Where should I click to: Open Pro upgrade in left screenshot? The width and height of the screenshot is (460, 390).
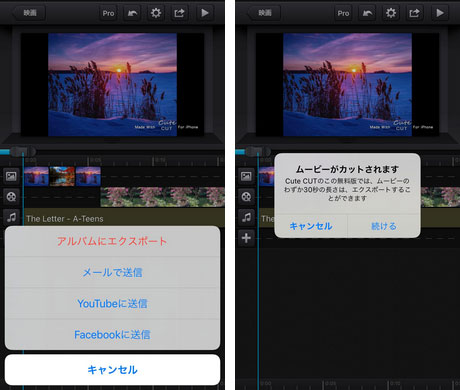point(108,13)
